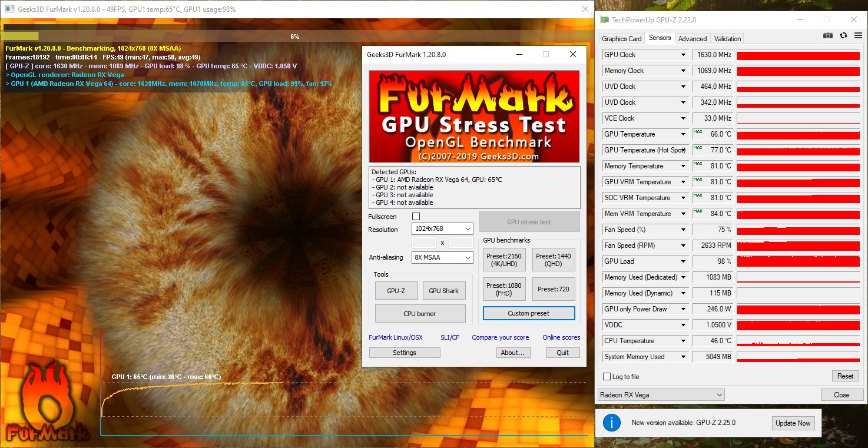
Task: Expand the Fan Speed (%) sensor dropdown
Action: point(683,230)
